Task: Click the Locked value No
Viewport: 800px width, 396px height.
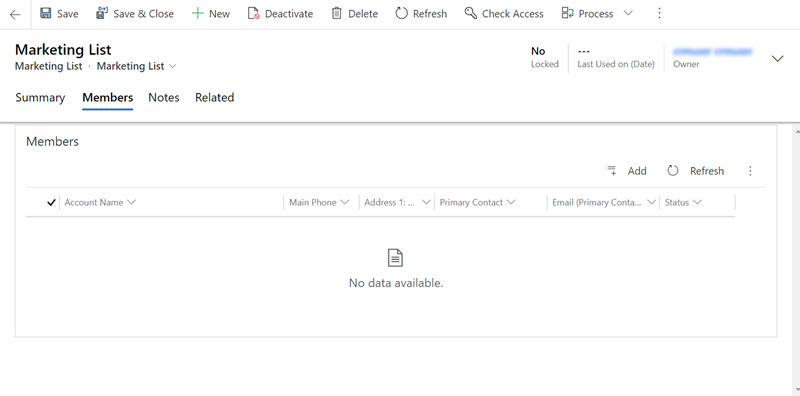Action: pos(538,51)
